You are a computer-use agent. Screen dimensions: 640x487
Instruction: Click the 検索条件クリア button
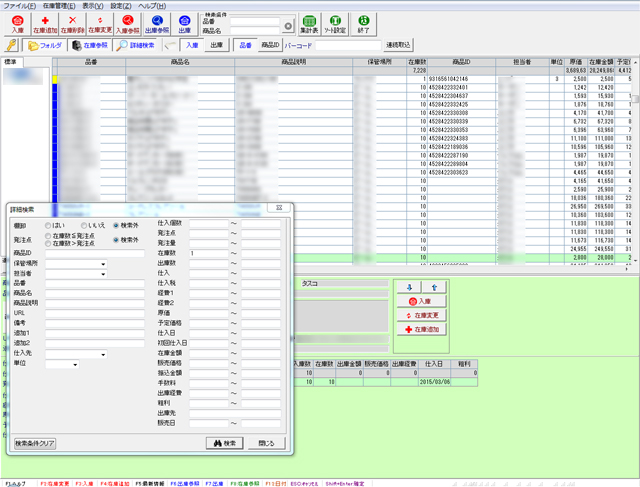point(35,441)
